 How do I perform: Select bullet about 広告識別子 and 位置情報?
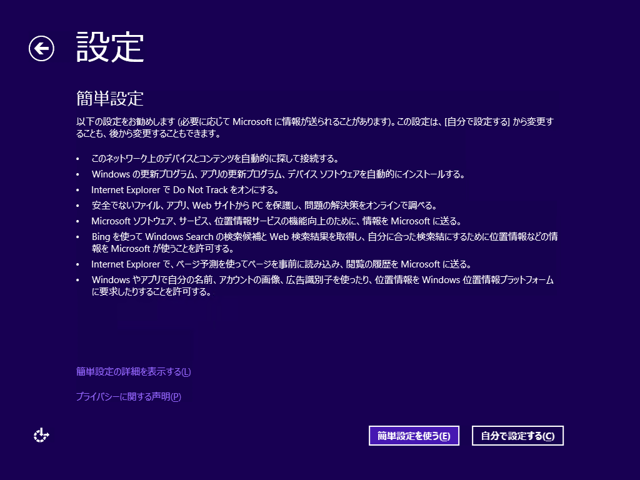tap(322, 286)
